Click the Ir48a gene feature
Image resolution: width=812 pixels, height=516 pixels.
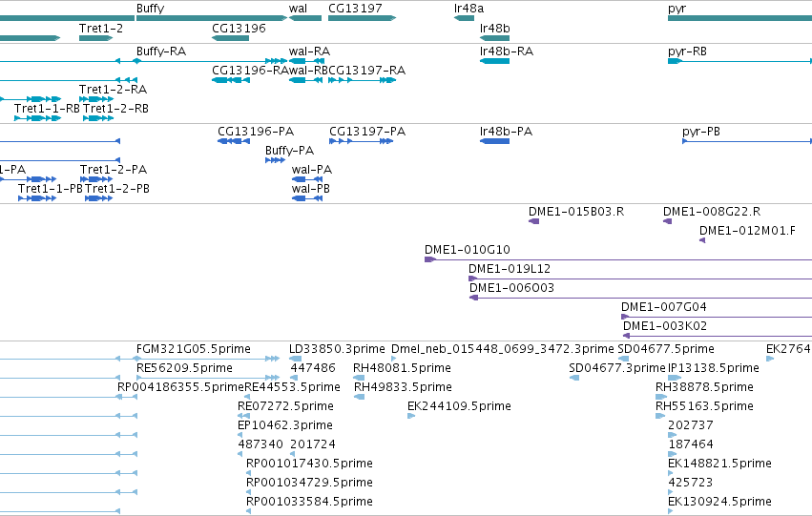tap(464, 18)
